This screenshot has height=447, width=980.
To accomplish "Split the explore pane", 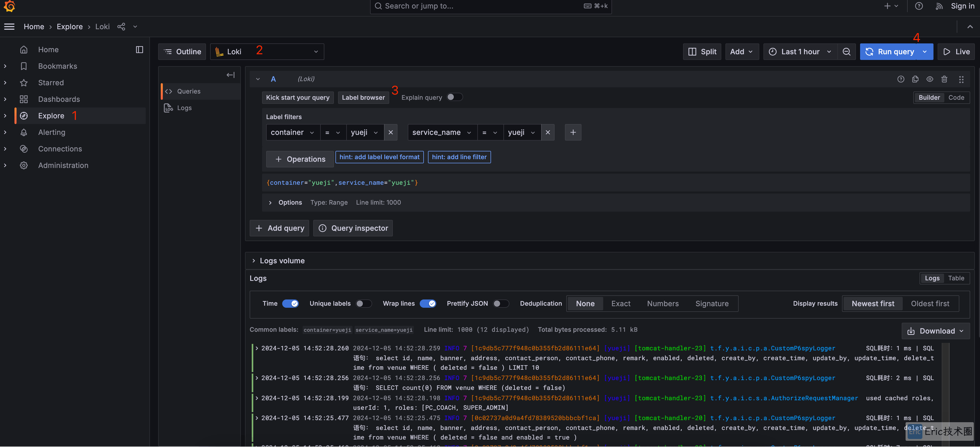I will tap(702, 52).
